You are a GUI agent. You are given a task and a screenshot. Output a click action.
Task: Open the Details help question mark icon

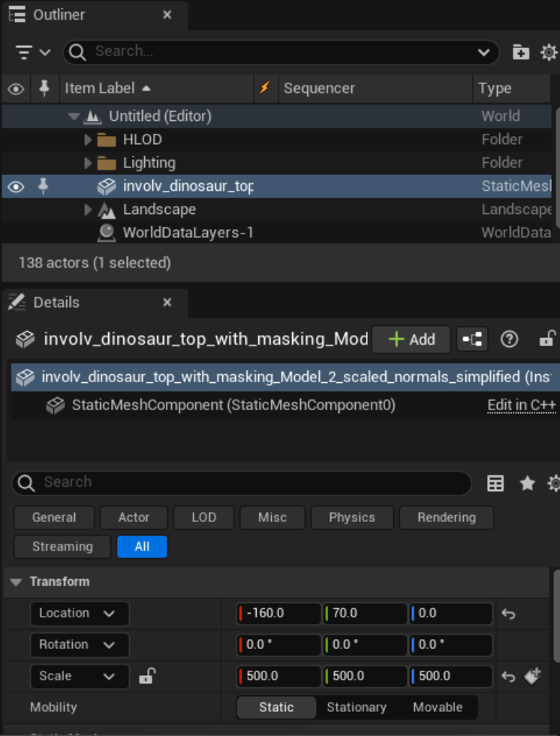[x=509, y=339]
